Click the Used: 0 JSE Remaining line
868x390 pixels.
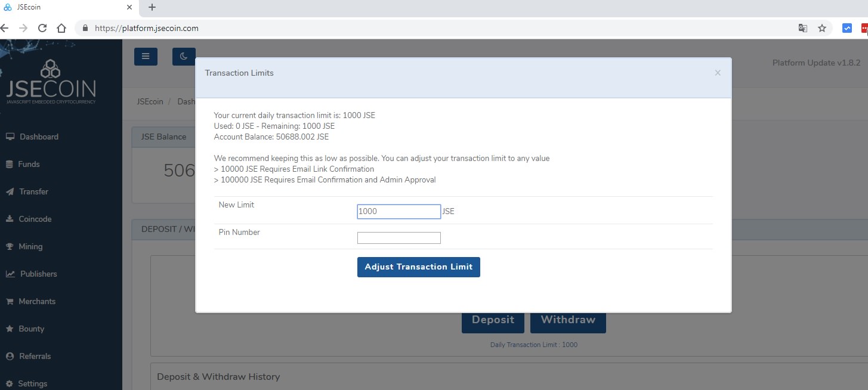click(274, 126)
